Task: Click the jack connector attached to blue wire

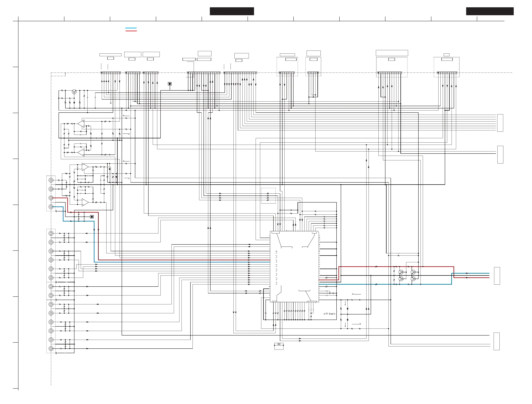Action: pyautogui.click(x=51, y=207)
